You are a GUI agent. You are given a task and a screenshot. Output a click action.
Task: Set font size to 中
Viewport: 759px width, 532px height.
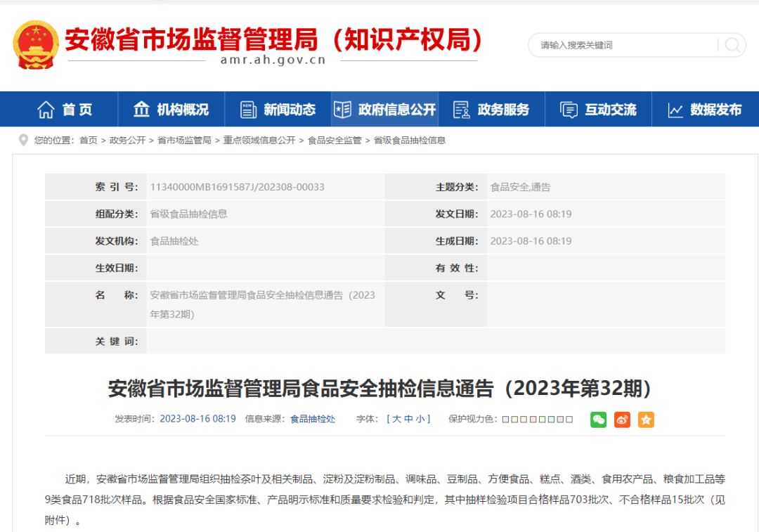[408, 419]
